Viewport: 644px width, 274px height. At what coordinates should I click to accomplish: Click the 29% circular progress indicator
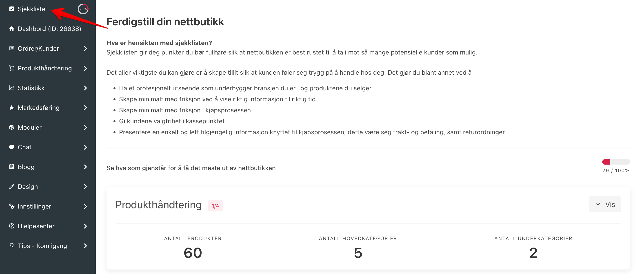coord(83,9)
